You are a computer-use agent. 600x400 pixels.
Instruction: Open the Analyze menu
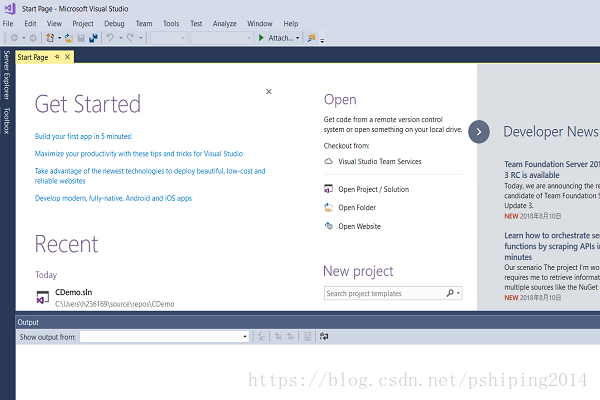(225, 23)
